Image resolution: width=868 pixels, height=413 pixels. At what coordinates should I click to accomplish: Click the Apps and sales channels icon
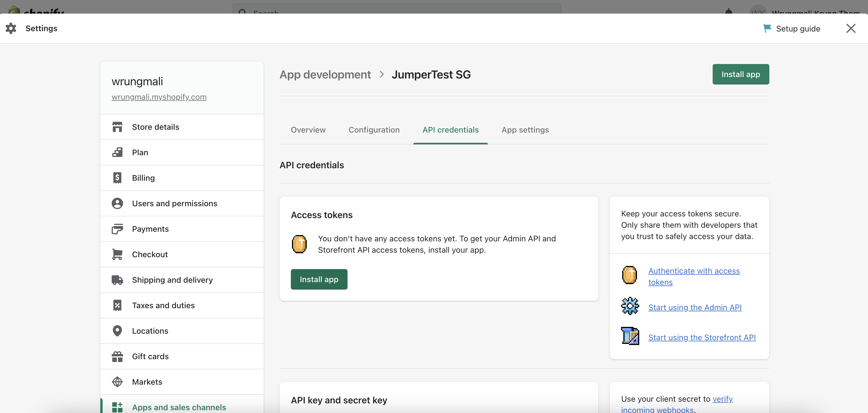tap(117, 407)
